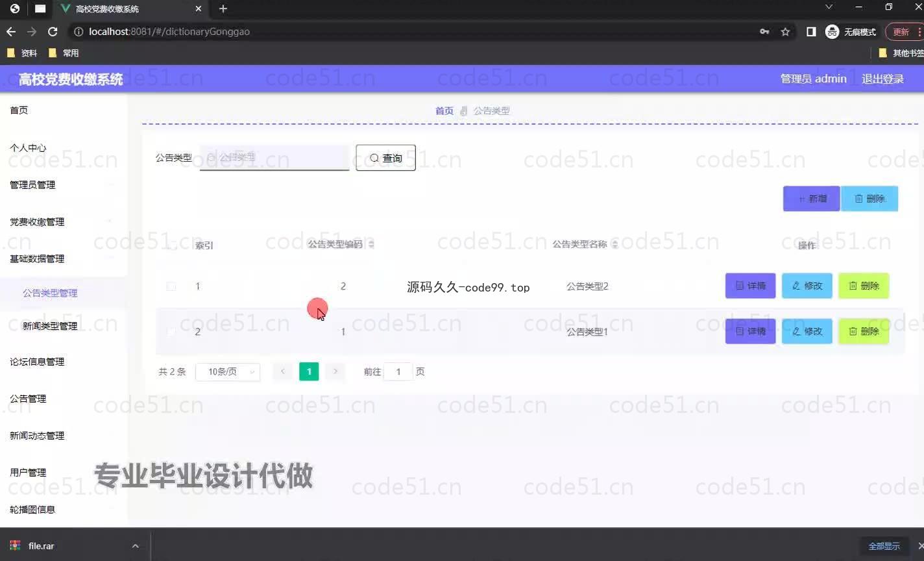Click the 高校党费收缴系统 header title
924x561 pixels.
[x=71, y=79]
